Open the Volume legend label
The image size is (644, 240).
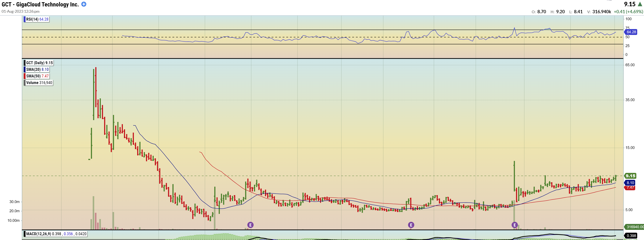click(39, 83)
